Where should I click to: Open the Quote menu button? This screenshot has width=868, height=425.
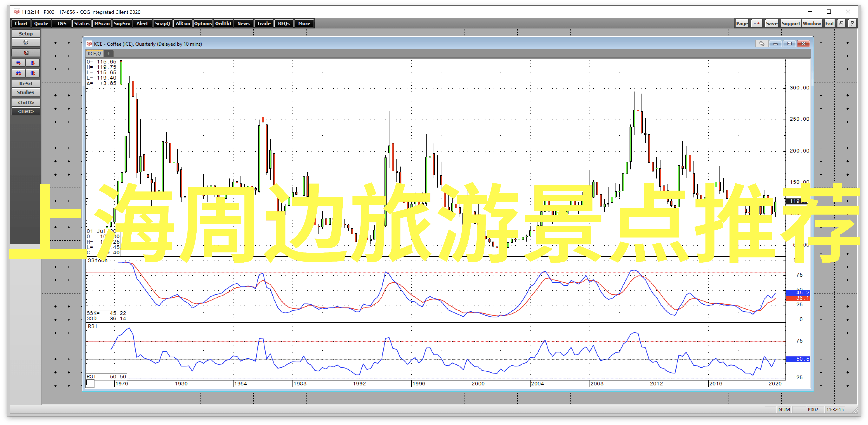[x=41, y=23]
